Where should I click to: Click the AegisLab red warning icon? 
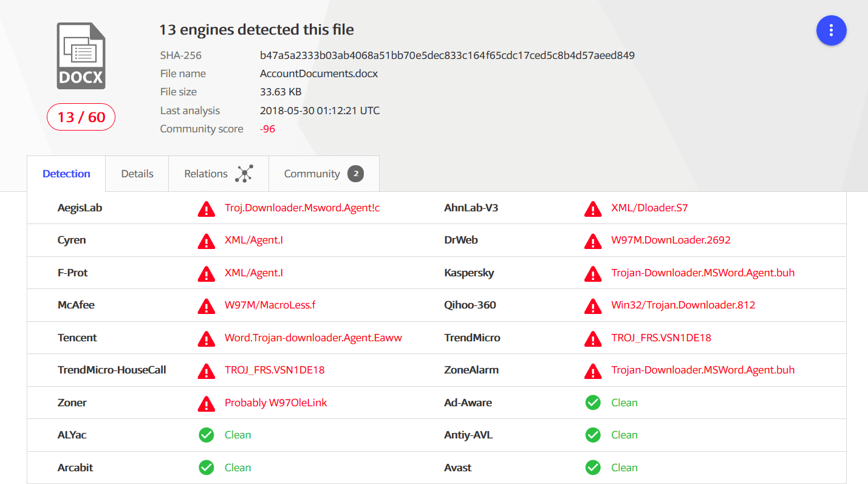point(207,209)
